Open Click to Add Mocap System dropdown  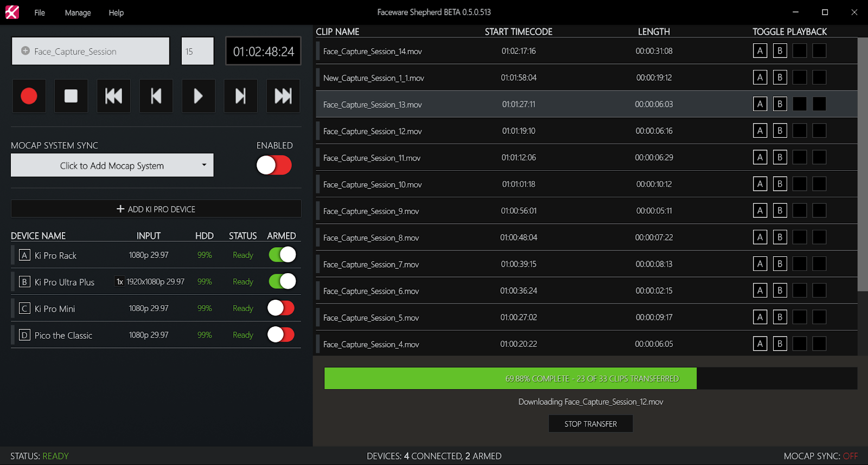[112, 165]
